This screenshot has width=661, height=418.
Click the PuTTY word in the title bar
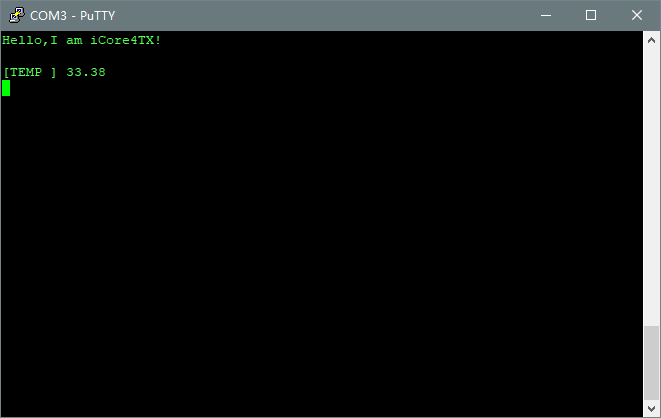point(97,16)
